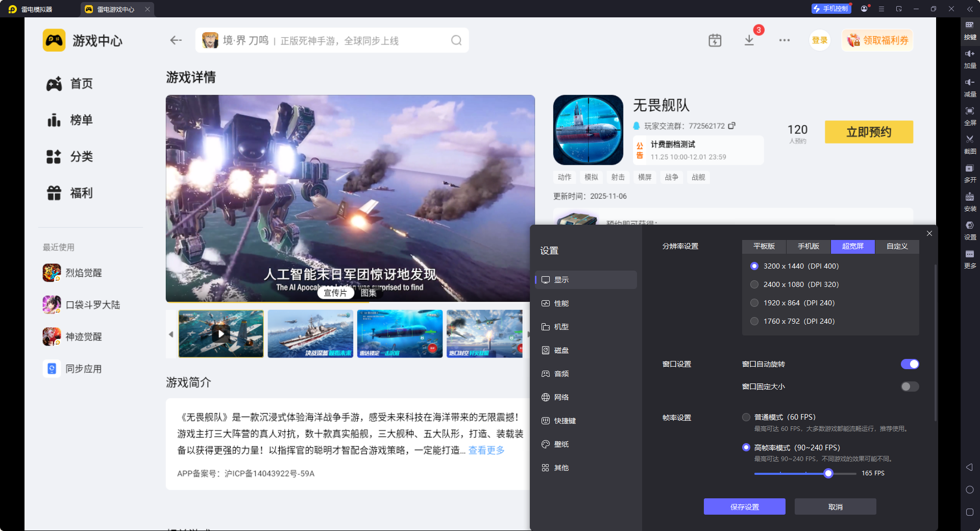
Task: Expand description via 查看更多 link
Action: click(485, 450)
